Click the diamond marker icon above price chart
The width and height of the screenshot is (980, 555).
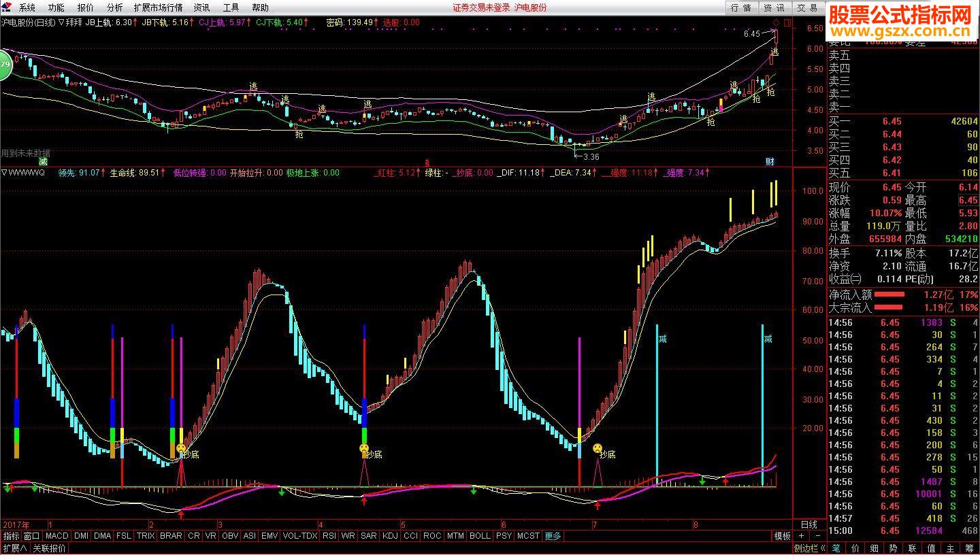[x=775, y=22]
